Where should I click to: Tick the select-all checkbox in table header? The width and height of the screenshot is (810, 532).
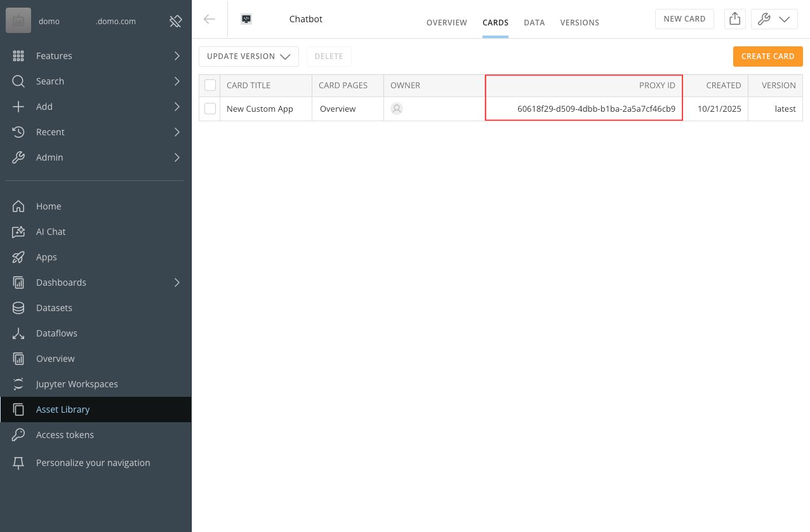click(210, 85)
